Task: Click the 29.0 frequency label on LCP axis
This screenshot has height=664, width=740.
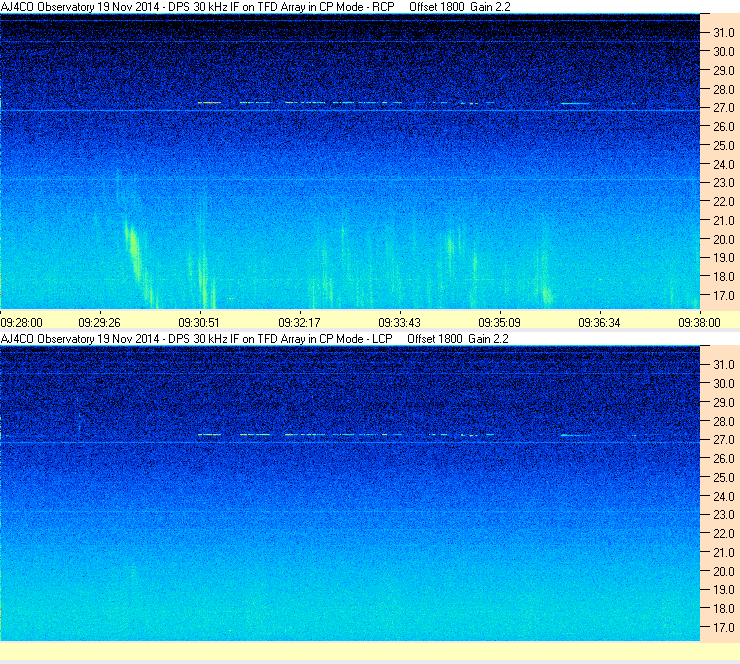Action: [x=723, y=403]
